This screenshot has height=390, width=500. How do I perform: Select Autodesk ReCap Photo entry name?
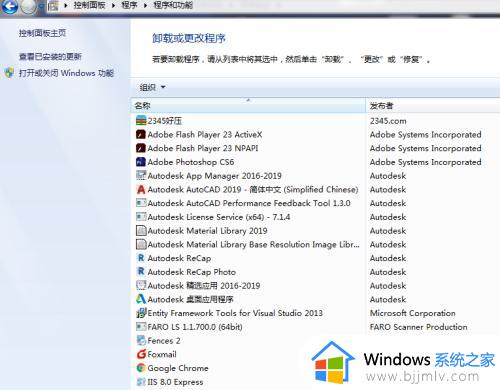point(192,272)
